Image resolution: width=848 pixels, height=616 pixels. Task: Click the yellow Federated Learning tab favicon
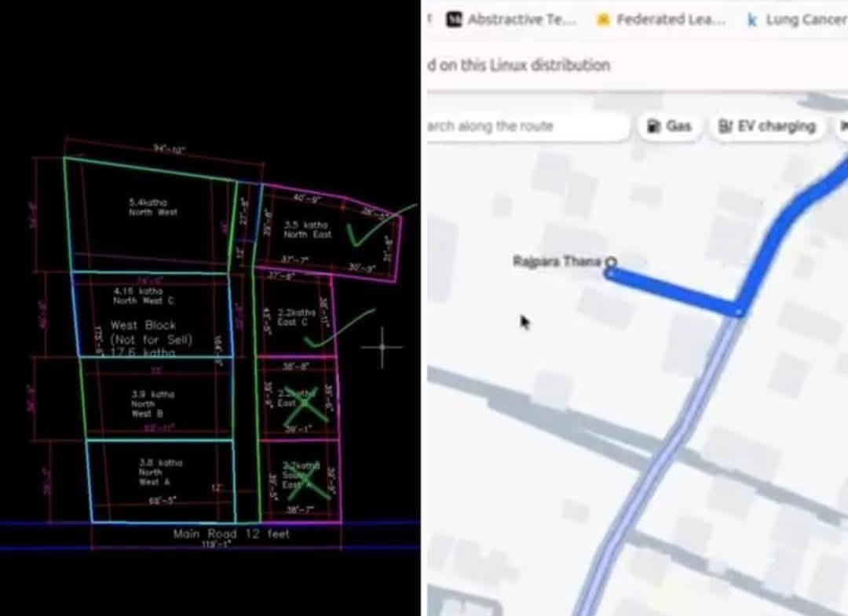point(603,20)
